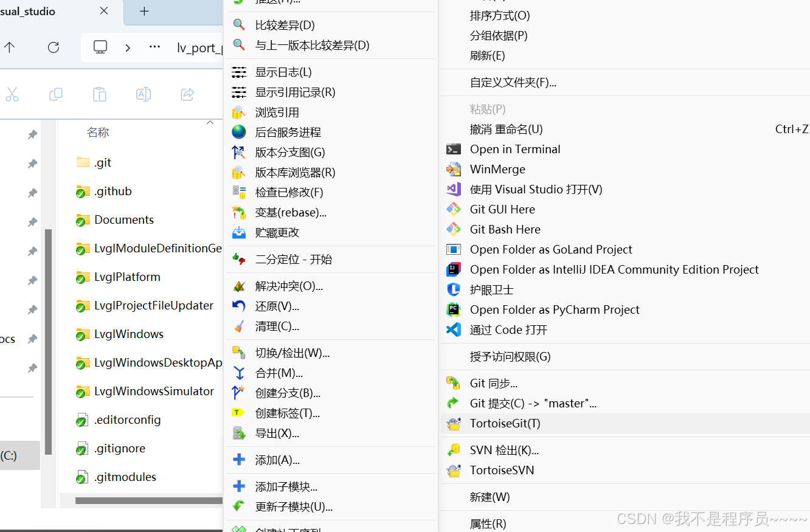Refresh the Explorer folder view

54,47
